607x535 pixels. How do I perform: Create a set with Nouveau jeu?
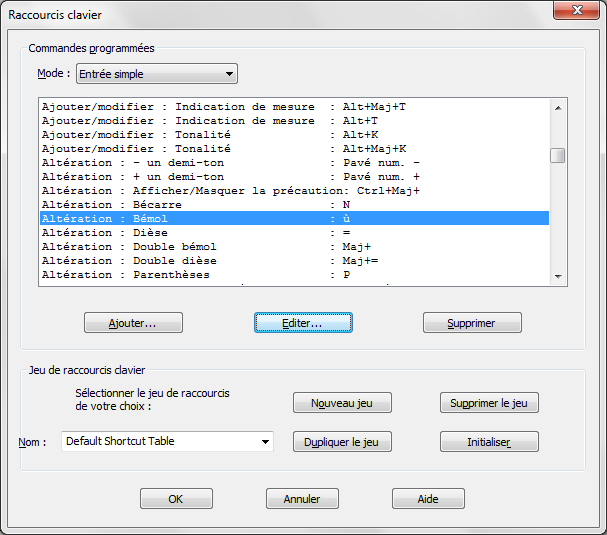pyautogui.click(x=342, y=403)
